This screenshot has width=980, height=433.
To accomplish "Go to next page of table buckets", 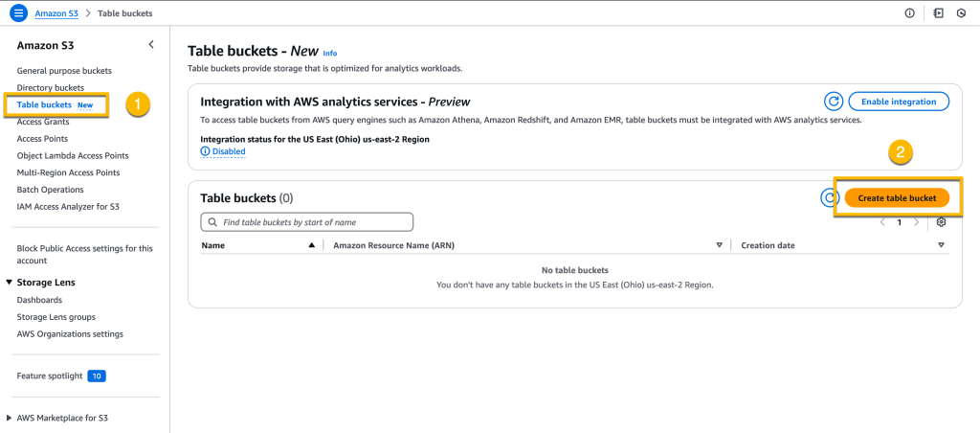I will point(916,222).
